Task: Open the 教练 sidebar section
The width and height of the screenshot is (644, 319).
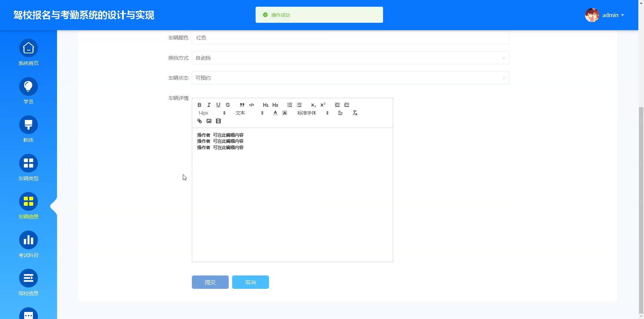Action: pos(29,129)
